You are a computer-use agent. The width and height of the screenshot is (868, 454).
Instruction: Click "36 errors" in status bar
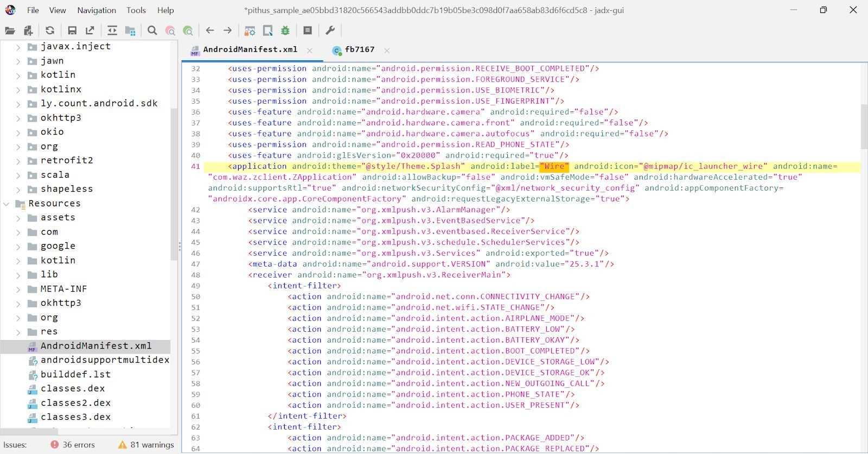pos(79,445)
